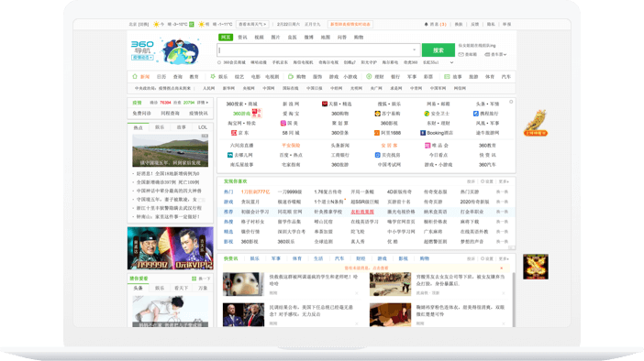The height and width of the screenshot is (361, 644).
Task: Switch to the 看天下 tab in 猜你喜欢
Action: [181, 289]
